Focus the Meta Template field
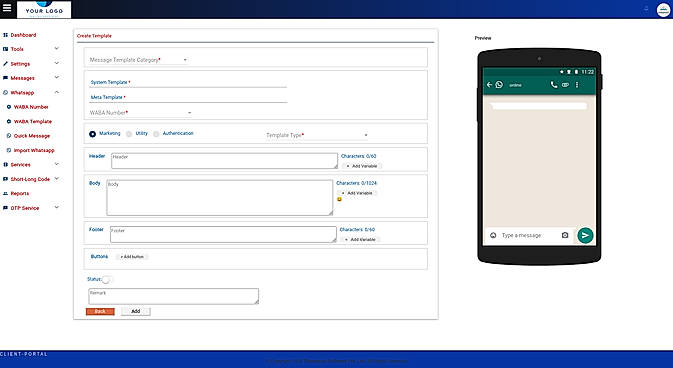This screenshot has width=673, height=368. pyautogui.click(x=188, y=97)
